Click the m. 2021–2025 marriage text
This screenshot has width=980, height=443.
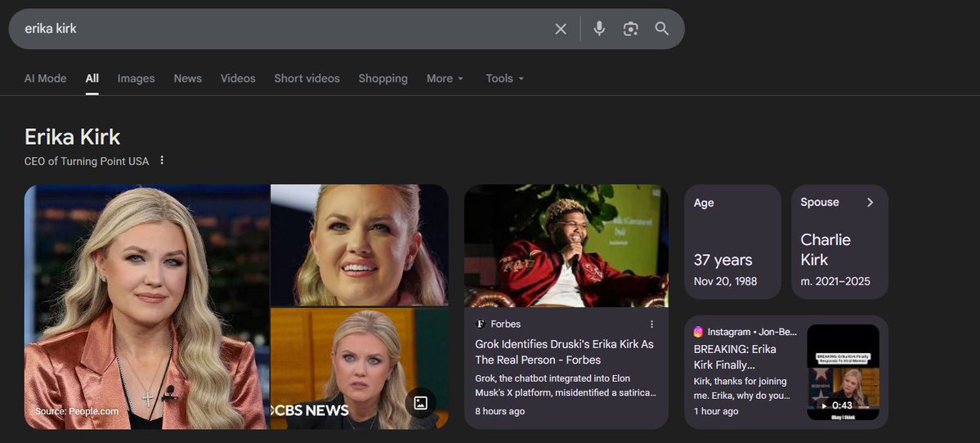point(835,281)
